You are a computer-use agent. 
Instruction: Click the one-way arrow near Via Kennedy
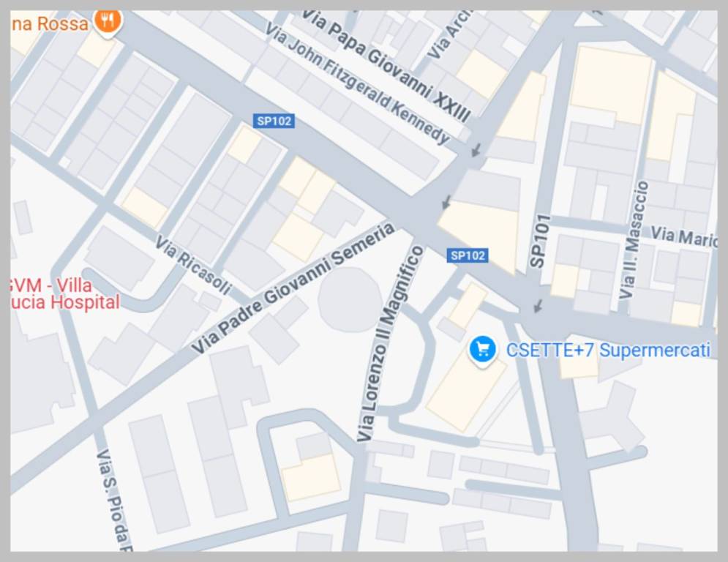tap(476, 149)
